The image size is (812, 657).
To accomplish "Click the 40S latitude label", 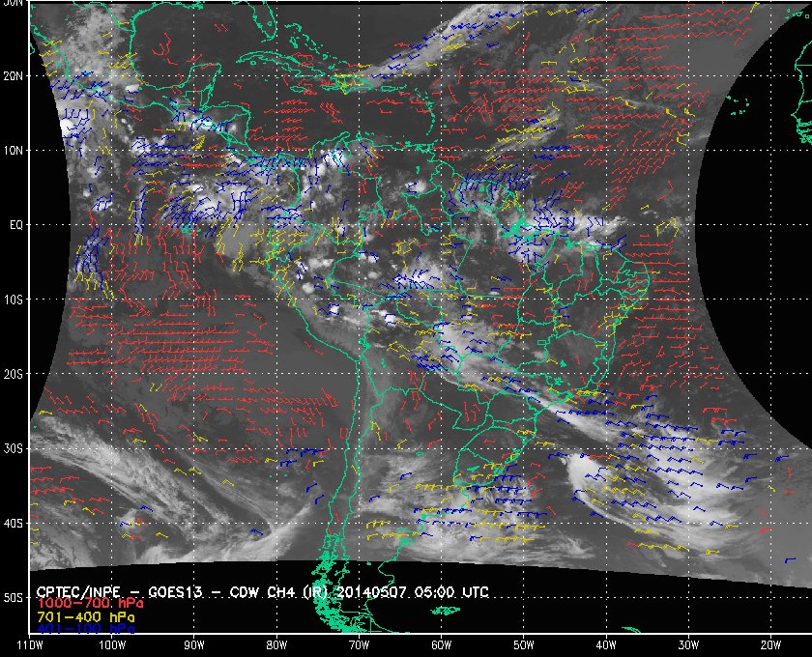I will pyautogui.click(x=13, y=523).
